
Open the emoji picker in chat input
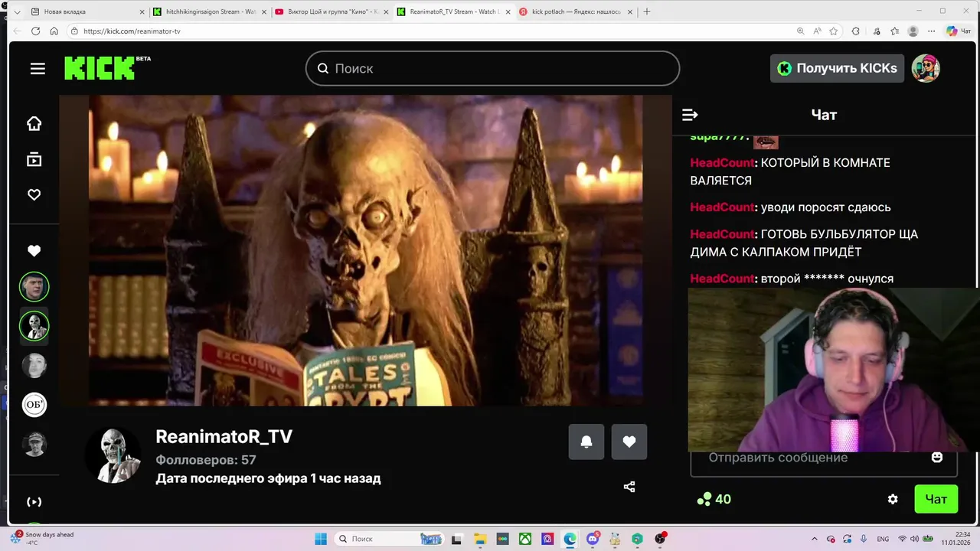pyautogui.click(x=937, y=458)
